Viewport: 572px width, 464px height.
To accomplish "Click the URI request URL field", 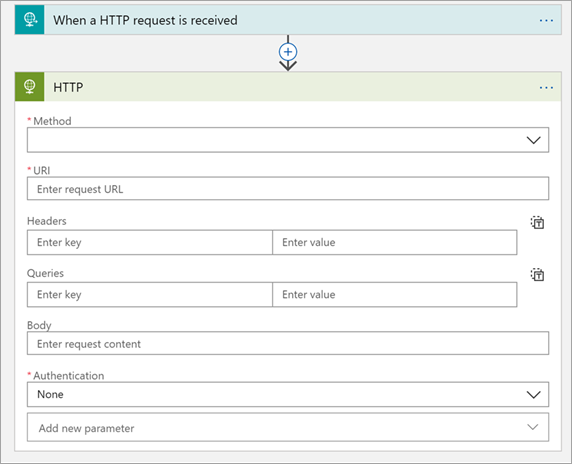I will click(288, 189).
